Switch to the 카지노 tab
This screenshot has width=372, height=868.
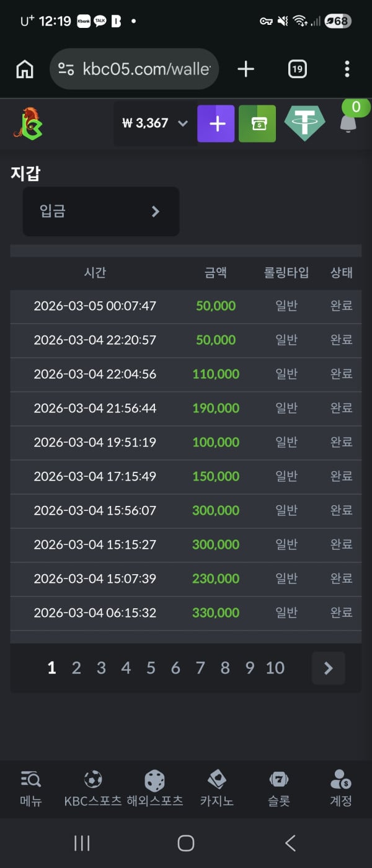[216, 788]
